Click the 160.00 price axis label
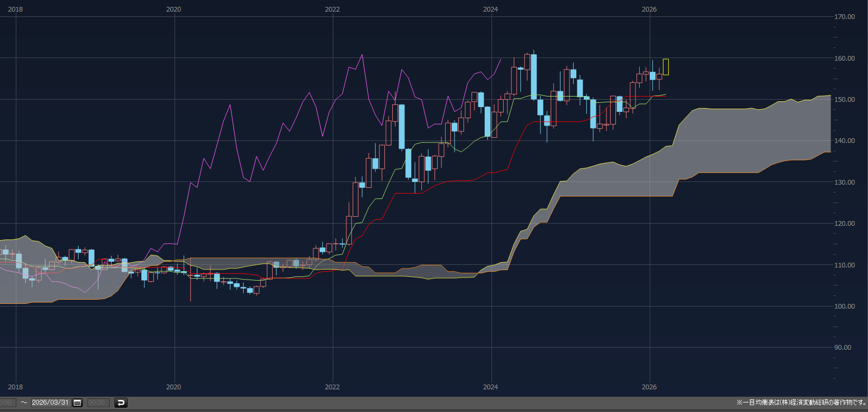868x412 pixels. click(x=844, y=58)
